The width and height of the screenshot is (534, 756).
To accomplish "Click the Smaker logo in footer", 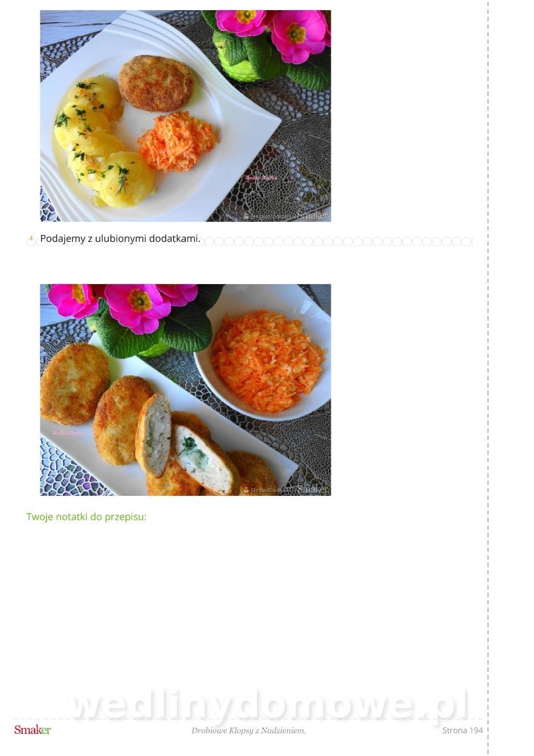I will pos(32,730).
